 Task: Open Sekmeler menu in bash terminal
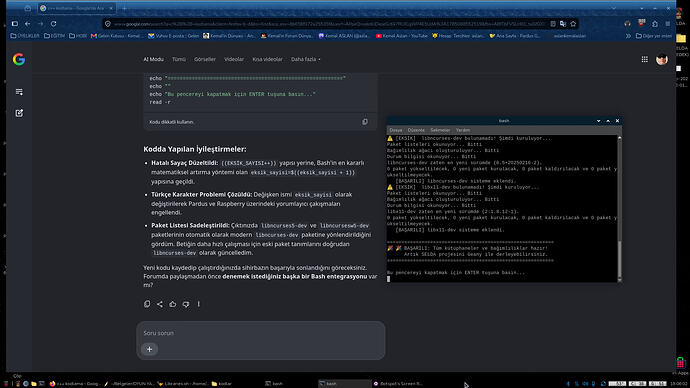440,130
